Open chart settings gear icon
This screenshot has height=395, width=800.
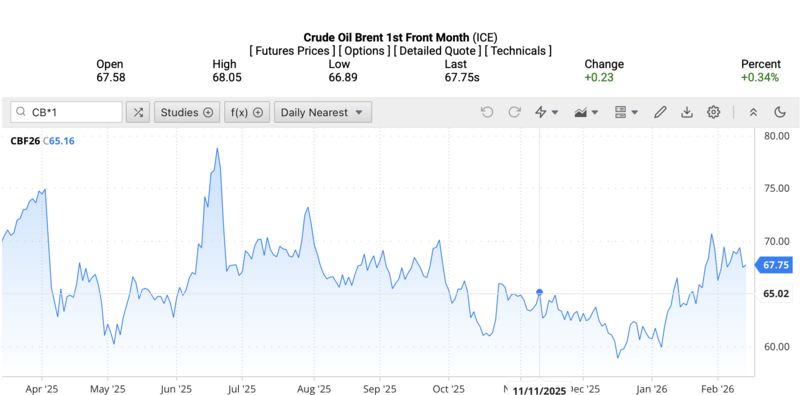tap(713, 112)
